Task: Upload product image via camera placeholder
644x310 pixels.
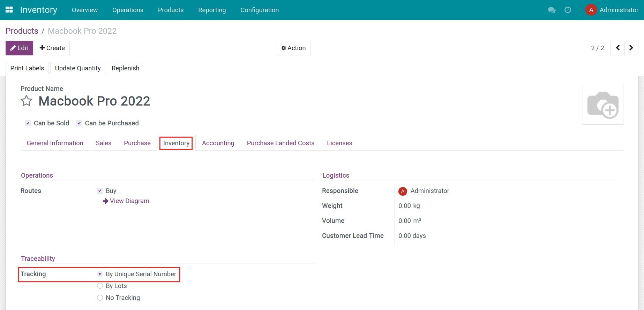Action: 602,104
